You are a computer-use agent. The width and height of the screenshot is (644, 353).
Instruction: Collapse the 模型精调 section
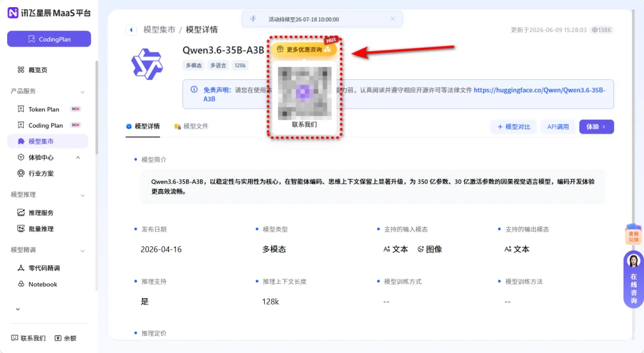pyautogui.click(x=82, y=250)
